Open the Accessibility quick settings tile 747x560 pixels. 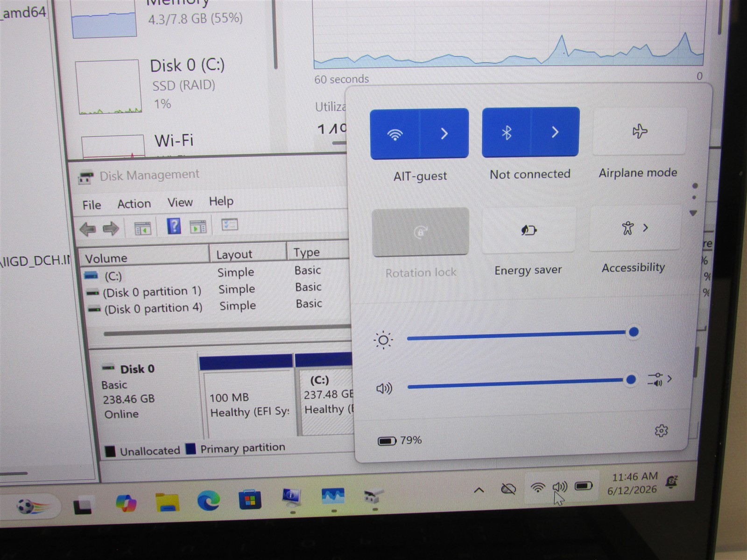(635, 228)
